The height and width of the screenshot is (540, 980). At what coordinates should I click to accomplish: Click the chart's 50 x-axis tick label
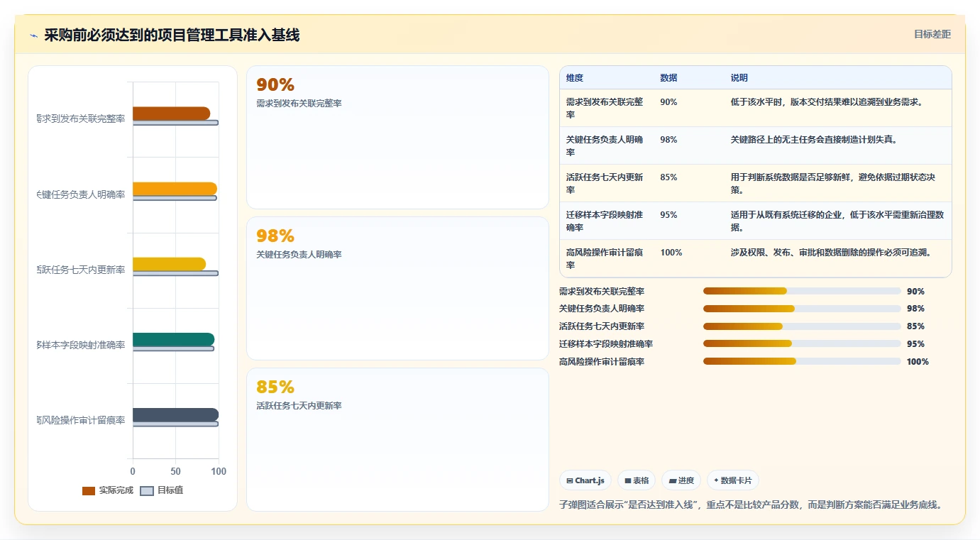pos(176,471)
